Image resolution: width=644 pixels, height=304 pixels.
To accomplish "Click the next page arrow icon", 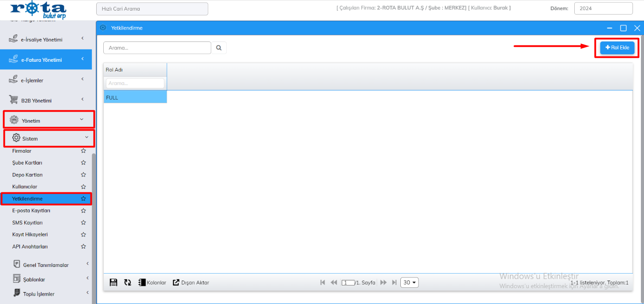I will click(383, 282).
